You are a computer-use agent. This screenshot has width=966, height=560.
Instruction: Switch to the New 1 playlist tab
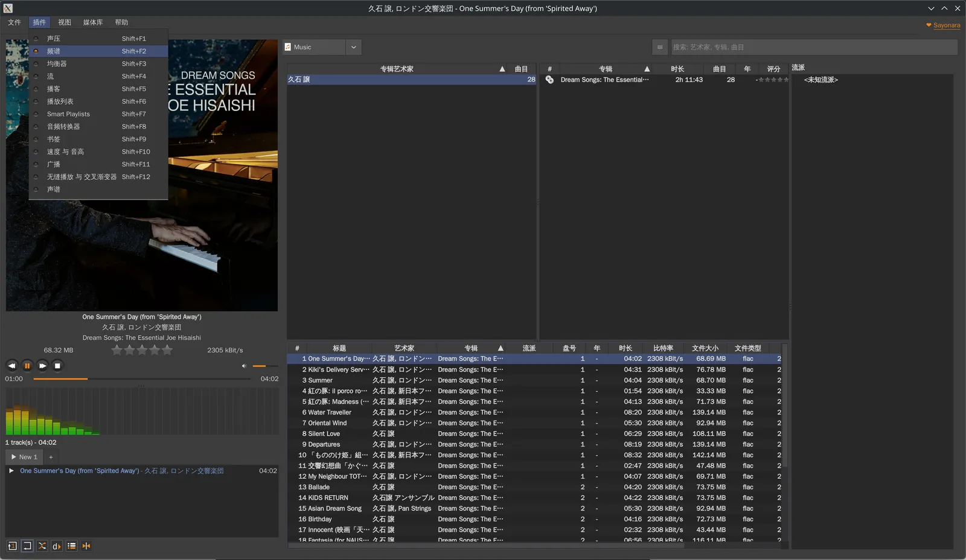pyautogui.click(x=25, y=457)
